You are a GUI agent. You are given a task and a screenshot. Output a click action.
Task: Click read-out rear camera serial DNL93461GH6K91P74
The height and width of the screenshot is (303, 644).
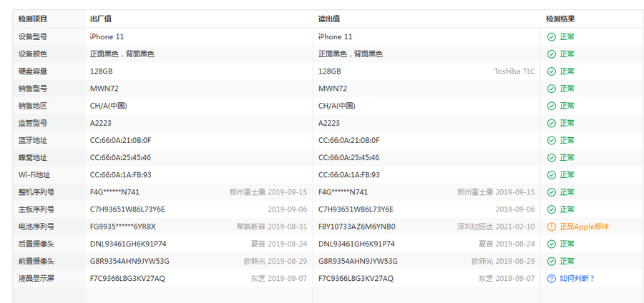click(356, 244)
